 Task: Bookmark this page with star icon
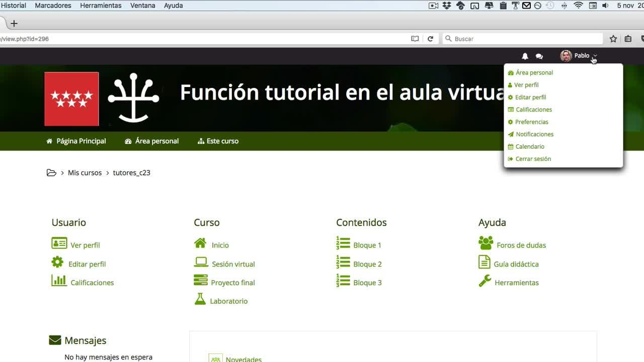[x=613, y=39]
